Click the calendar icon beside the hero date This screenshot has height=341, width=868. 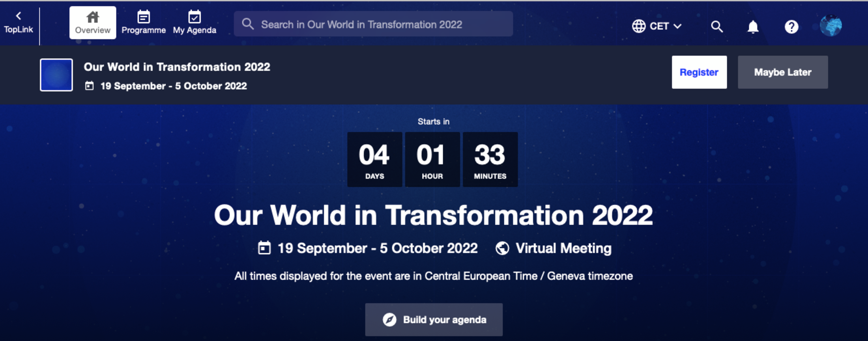click(x=264, y=248)
